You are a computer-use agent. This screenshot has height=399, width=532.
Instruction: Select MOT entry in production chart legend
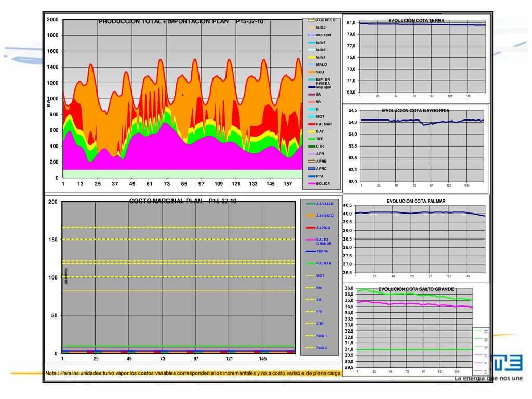pos(316,117)
